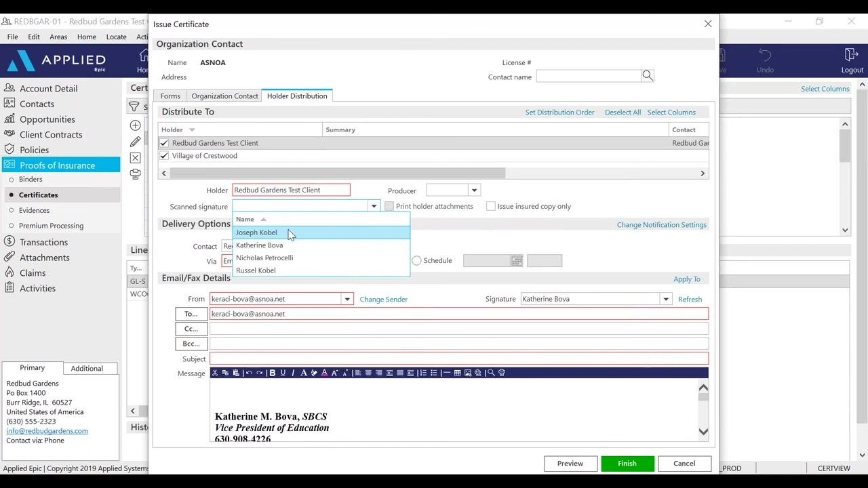868x488 pixels.
Task: Click the pencil edit icon behind the dialog
Action: pos(136,142)
